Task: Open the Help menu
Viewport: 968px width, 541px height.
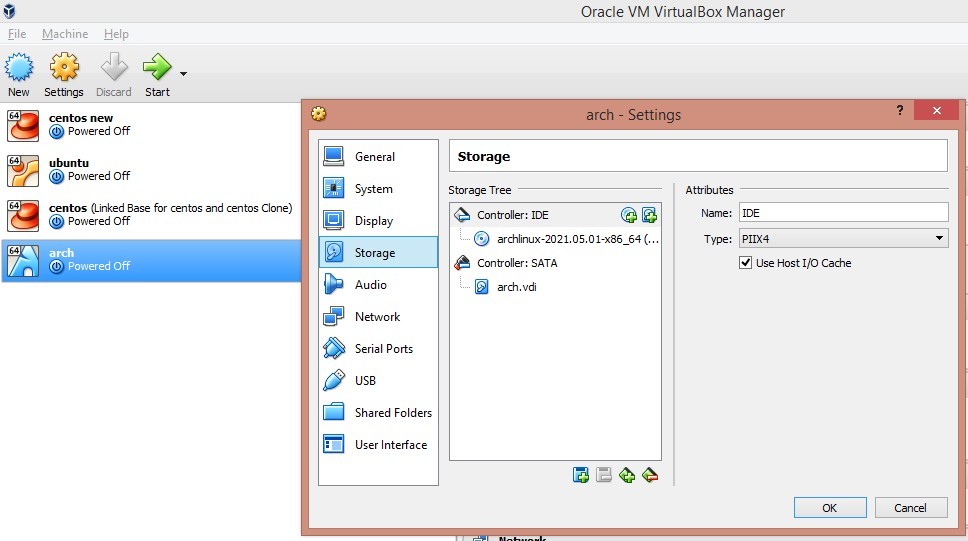Action: (x=116, y=34)
